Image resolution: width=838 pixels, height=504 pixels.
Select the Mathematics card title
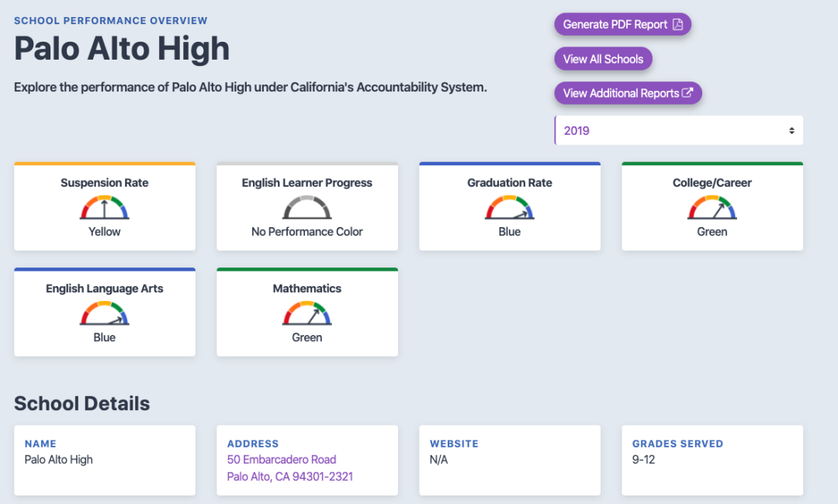point(307,288)
